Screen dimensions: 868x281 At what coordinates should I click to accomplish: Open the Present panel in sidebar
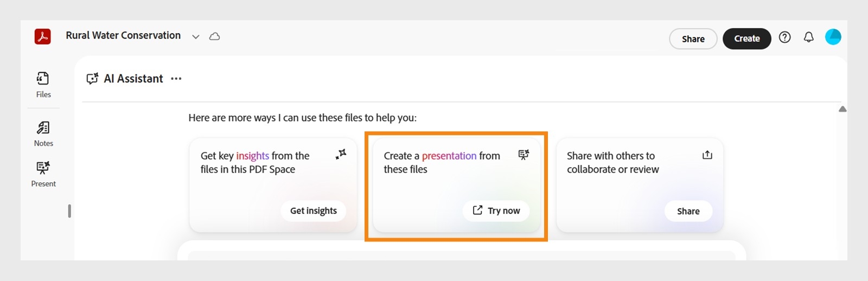coord(43,174)
